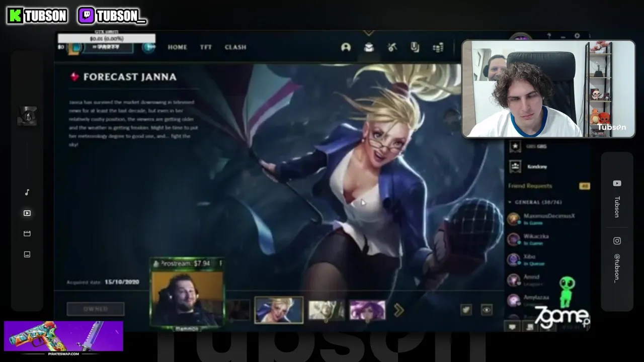Click the vertical @tubson_ Instagram handle
The height and width of the screenshot is (362, 644).
click(617, 268)
